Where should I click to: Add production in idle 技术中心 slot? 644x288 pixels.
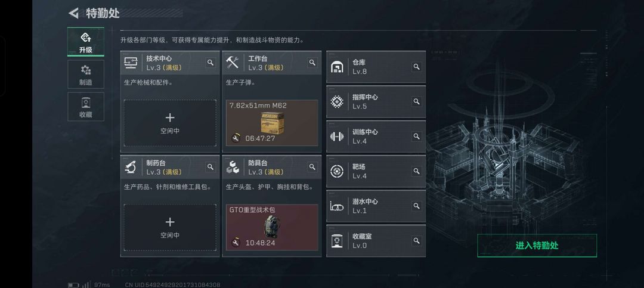pos(170,123)
